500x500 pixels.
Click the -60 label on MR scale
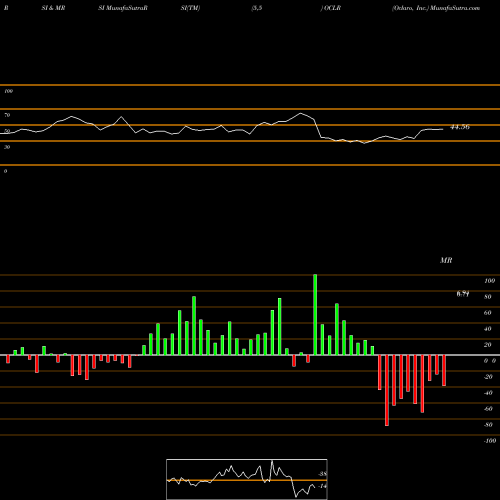click(488, 409)
